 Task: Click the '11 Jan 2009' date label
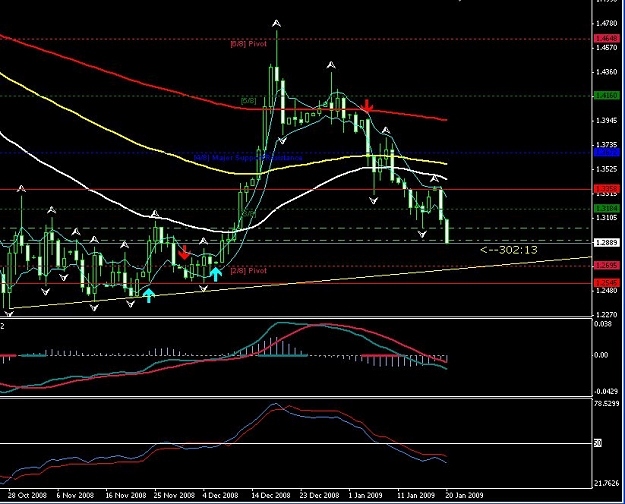415,496
